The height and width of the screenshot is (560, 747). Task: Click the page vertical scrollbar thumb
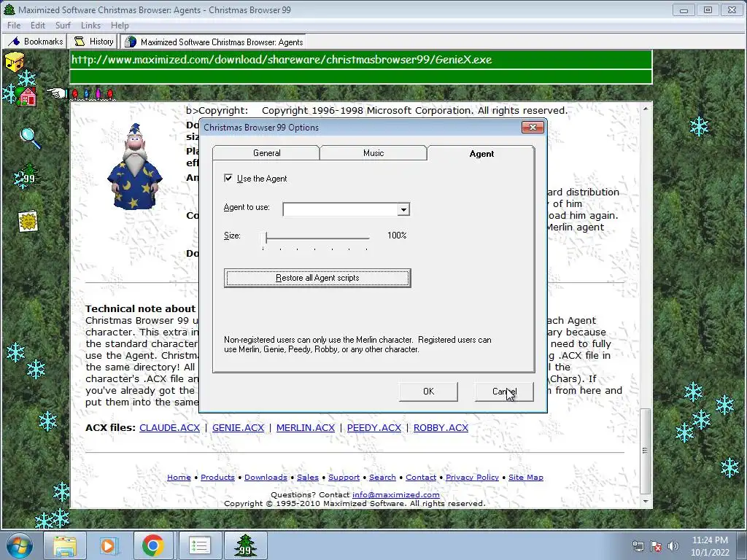(646, 451)
